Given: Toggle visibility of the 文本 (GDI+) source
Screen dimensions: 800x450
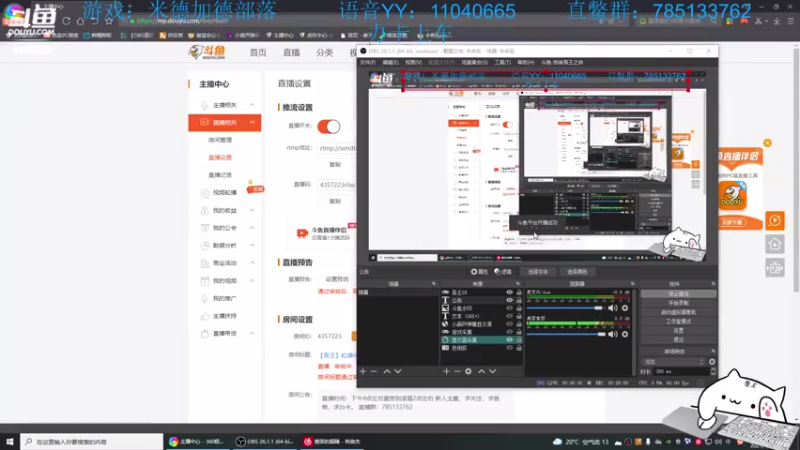Looking at the screenshot, I should pos(509,316).
